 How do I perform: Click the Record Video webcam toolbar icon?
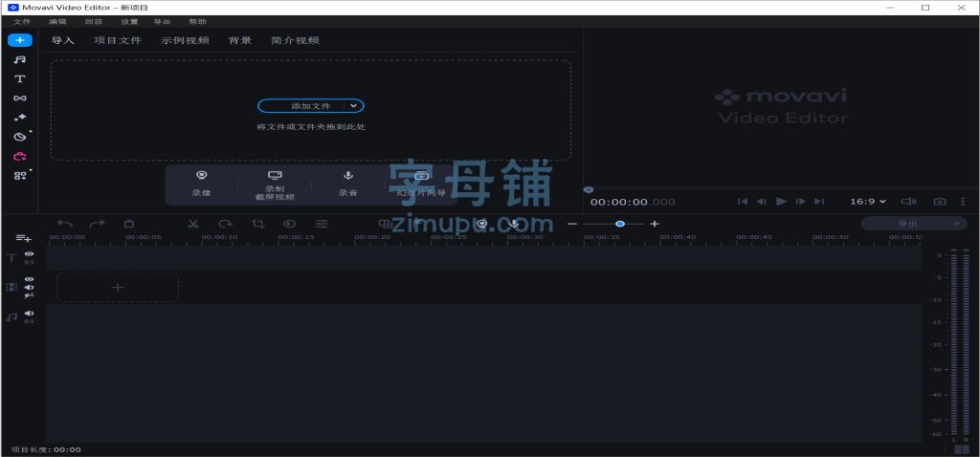tap(482, 223)
